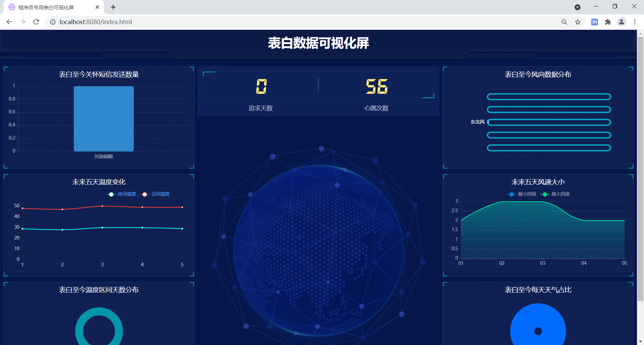Click the scrollbar up arrow

tap(640, 33)
